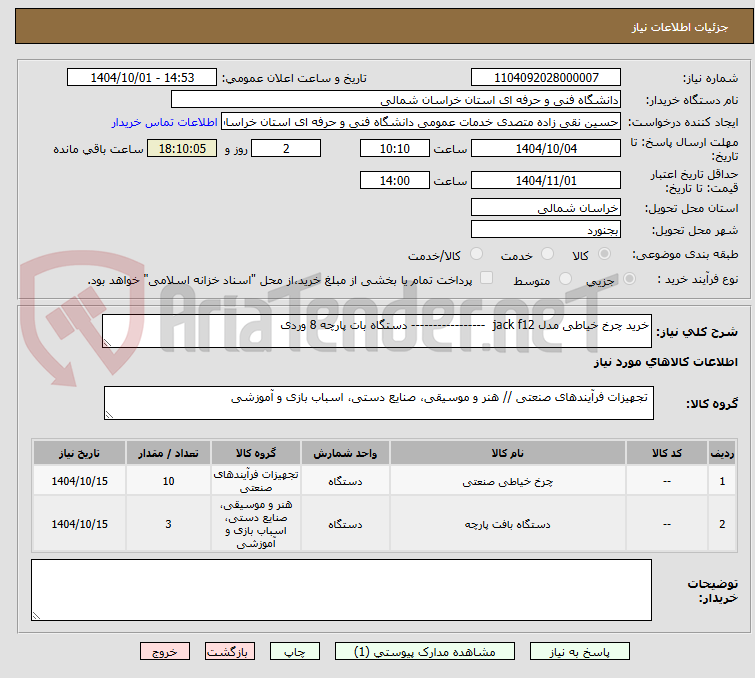
Task: Click the city field بجنورد
Action: click(x=546, y=230)
